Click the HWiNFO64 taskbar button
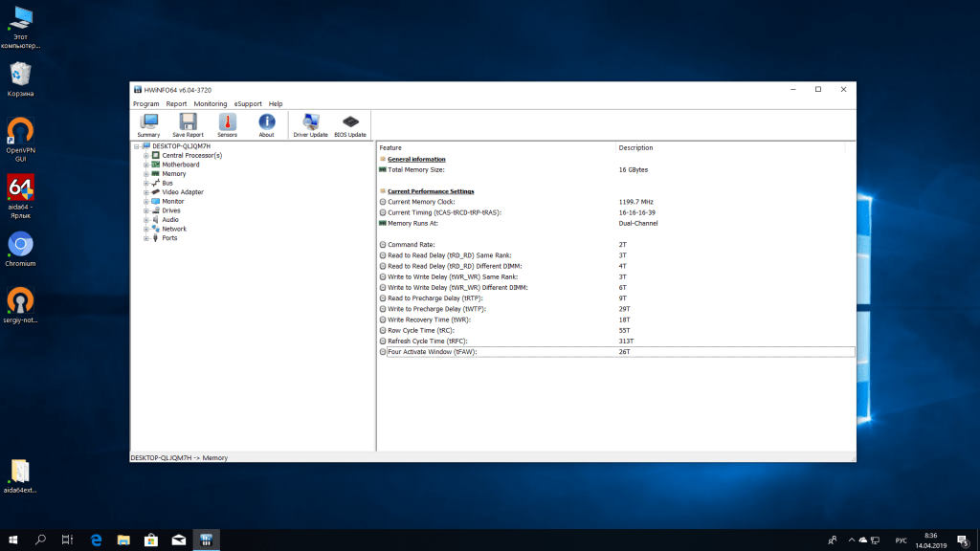 click(x=207, y=540)
